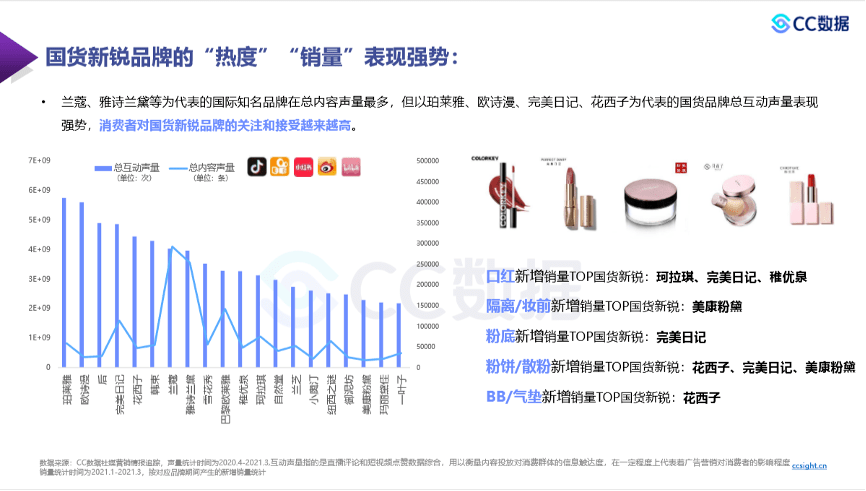Viewport: 866px width, 491px height.
Task: Click the 完美日记 axis label
Action: 119,394
